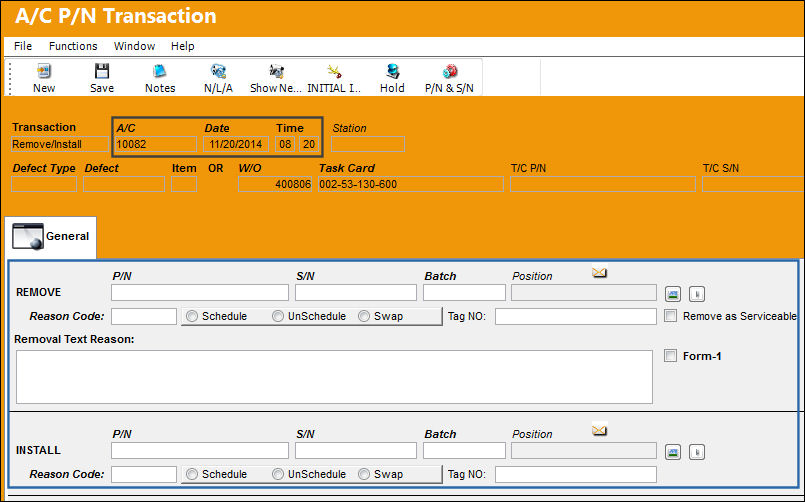The width and height of the screenshot is (805, 502).
Task: Select Swap radio in REMOVE section
Action: [364, 316]
